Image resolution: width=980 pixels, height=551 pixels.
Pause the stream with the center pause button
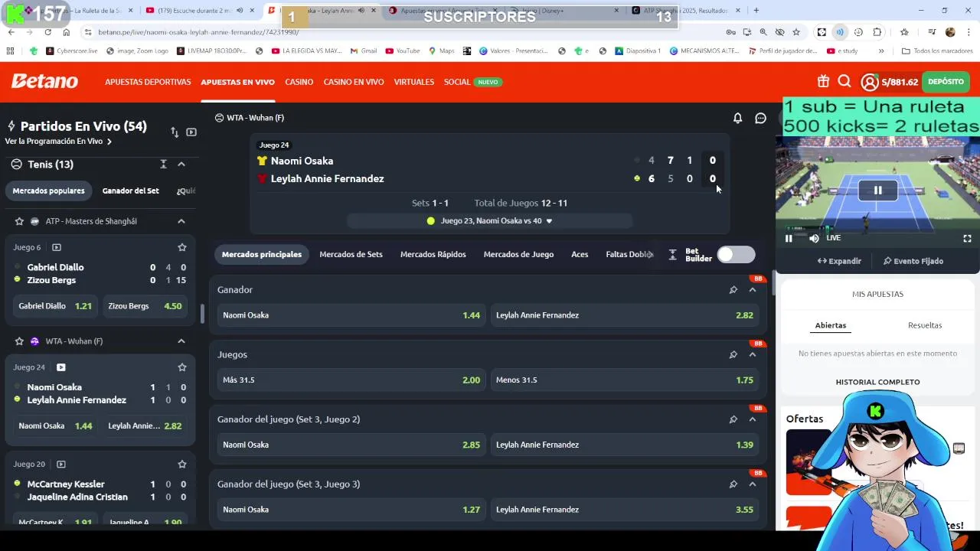point(877,191)
